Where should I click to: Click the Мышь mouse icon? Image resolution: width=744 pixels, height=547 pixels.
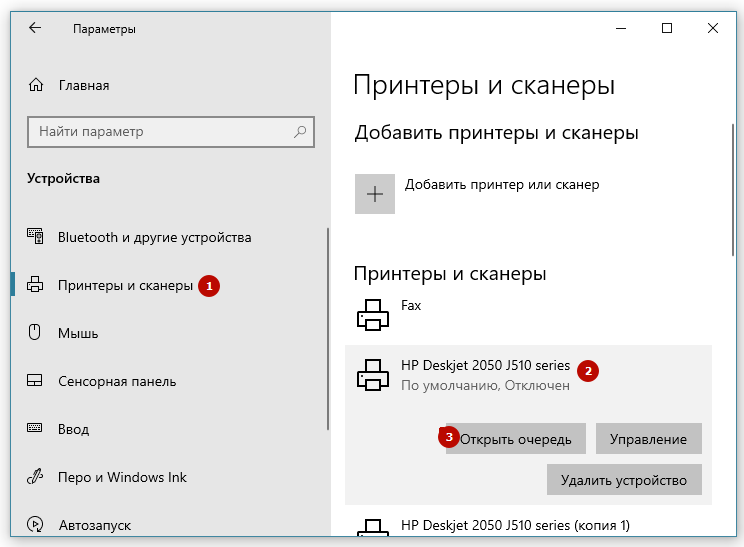click(x=36, y=333)
